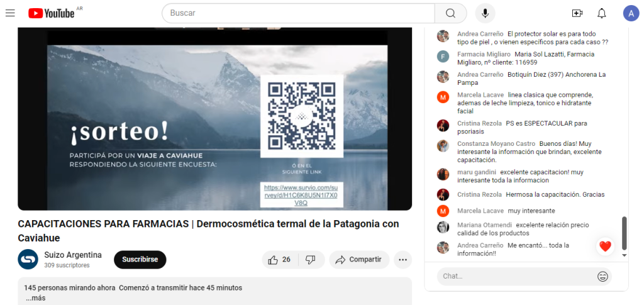Click 'Botiquín Diez (397)' chat message
The height and width of the screenshot is (305, 644).
click(531, 79)
